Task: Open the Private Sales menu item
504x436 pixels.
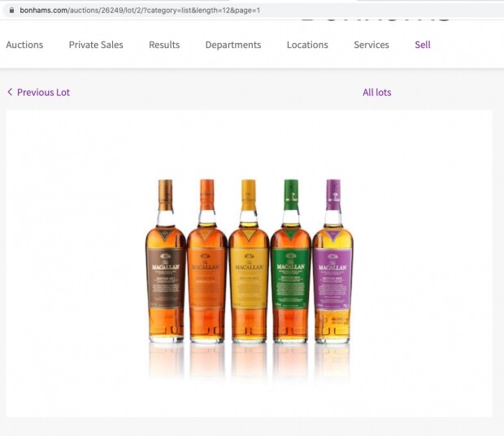Action: point(96,45)
